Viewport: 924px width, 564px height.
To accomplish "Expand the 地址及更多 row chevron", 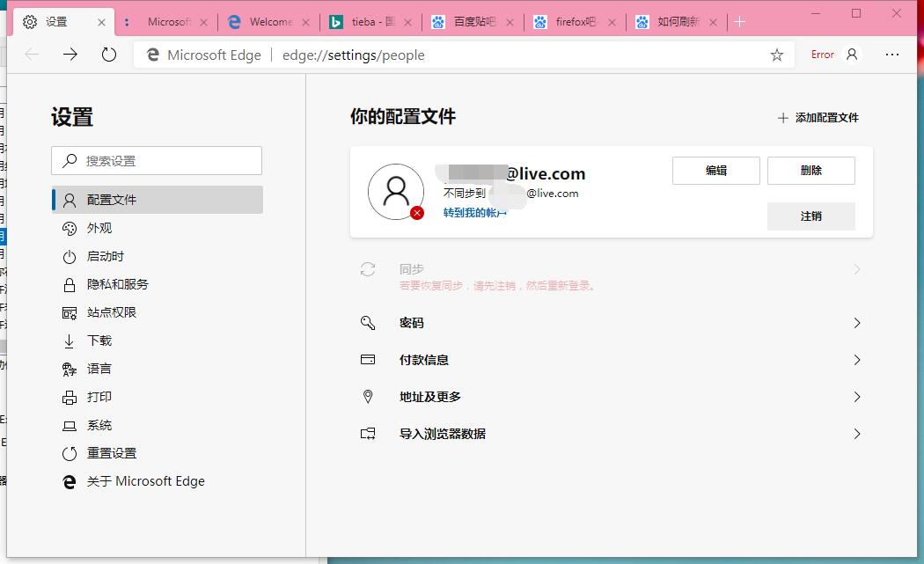I will click(857, 397).
